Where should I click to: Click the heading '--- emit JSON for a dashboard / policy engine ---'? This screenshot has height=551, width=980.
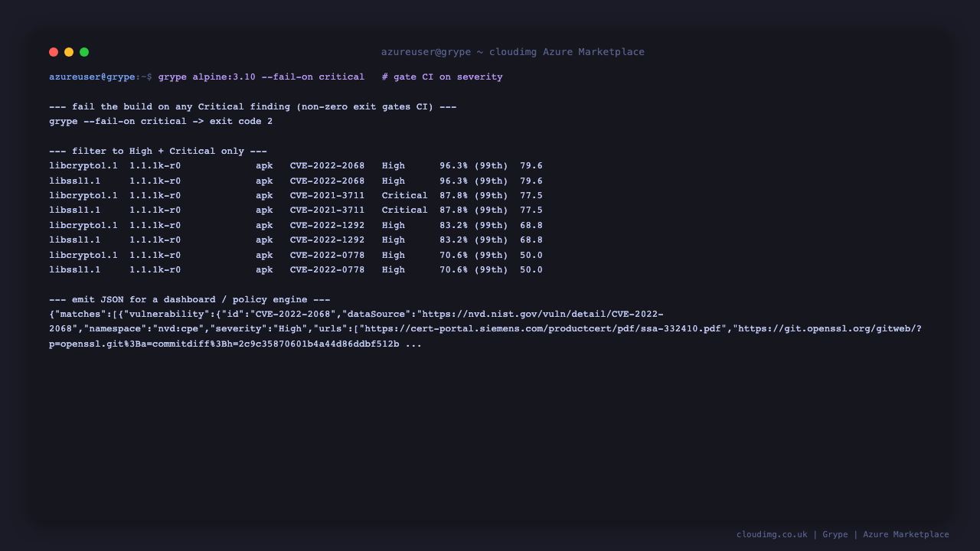click(190, 300)
